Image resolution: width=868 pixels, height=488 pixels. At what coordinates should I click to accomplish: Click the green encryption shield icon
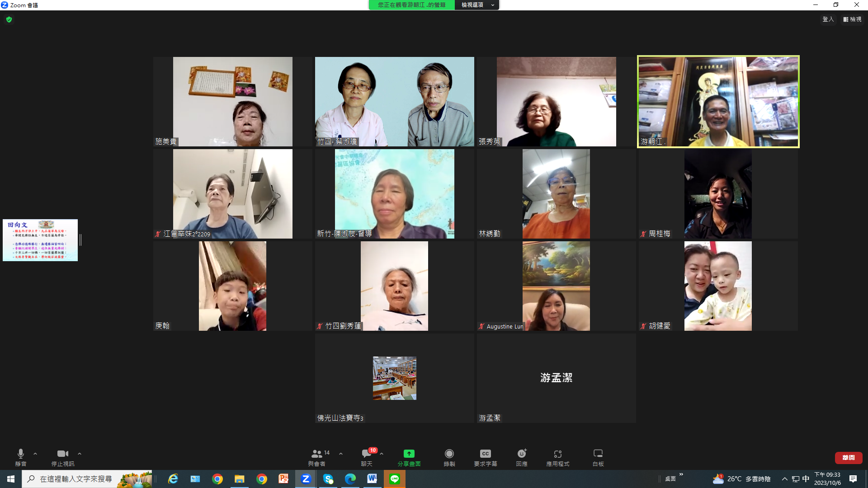pos(9,19)
